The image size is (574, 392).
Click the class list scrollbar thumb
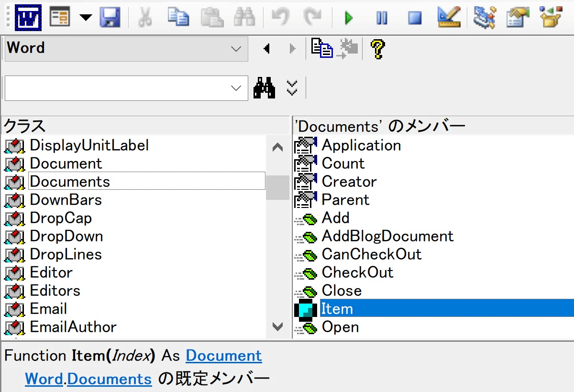(x=277, y=187)
